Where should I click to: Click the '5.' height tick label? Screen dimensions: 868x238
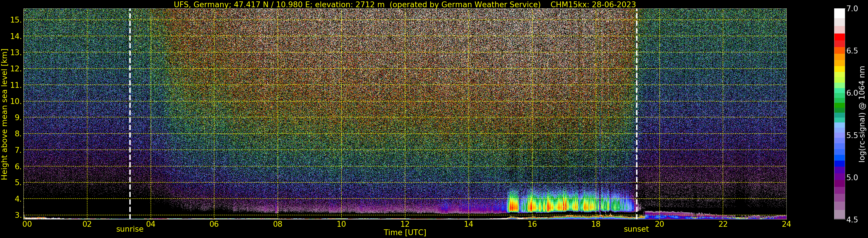18,183
